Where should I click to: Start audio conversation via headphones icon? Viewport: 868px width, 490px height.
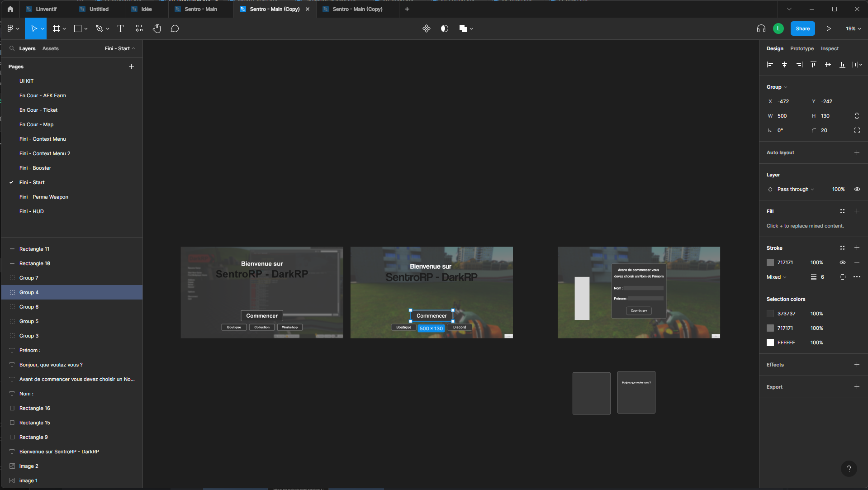(761, 29)
